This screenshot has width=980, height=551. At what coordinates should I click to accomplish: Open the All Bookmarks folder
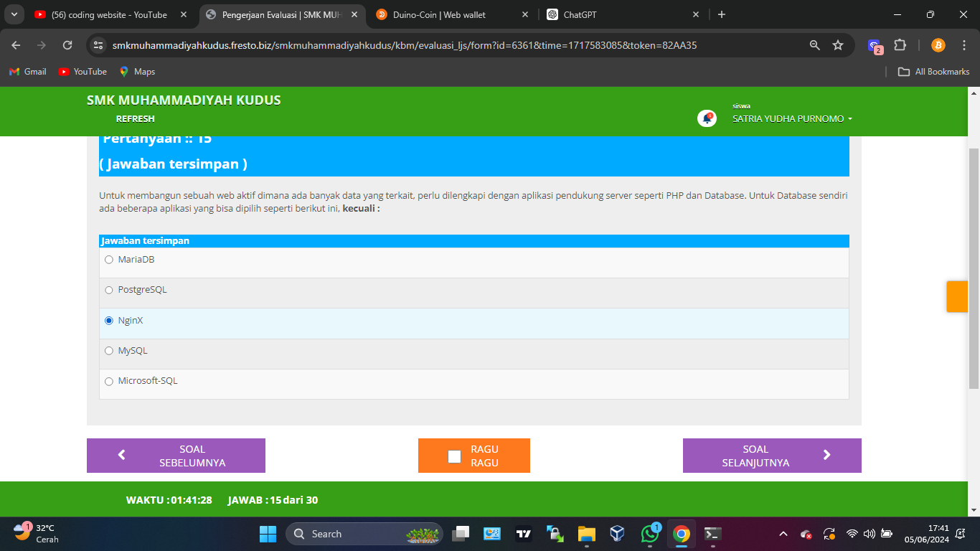coord(933,72)
